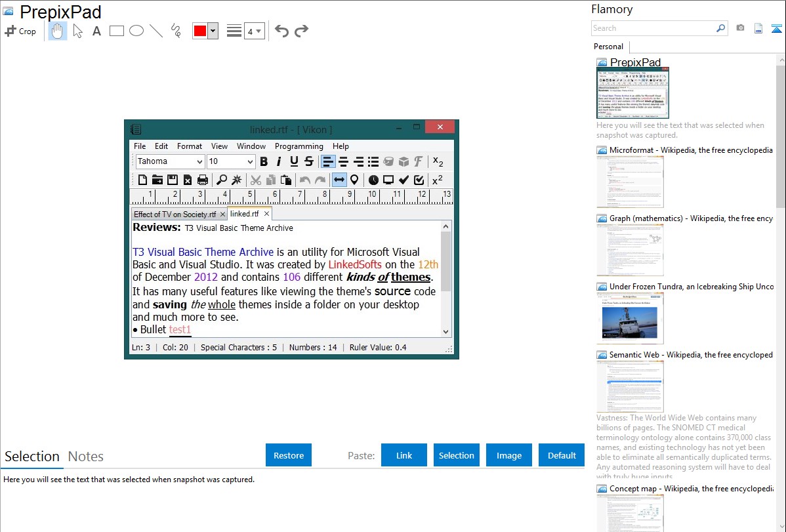Expand the line width dropdown showing 4

click(x=254, y=31)
